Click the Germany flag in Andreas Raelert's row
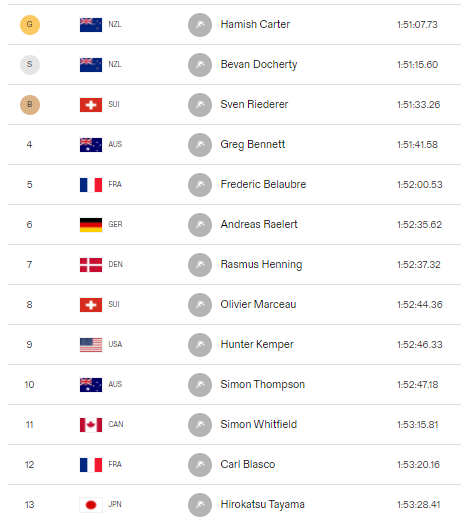 tap(91, 225)
